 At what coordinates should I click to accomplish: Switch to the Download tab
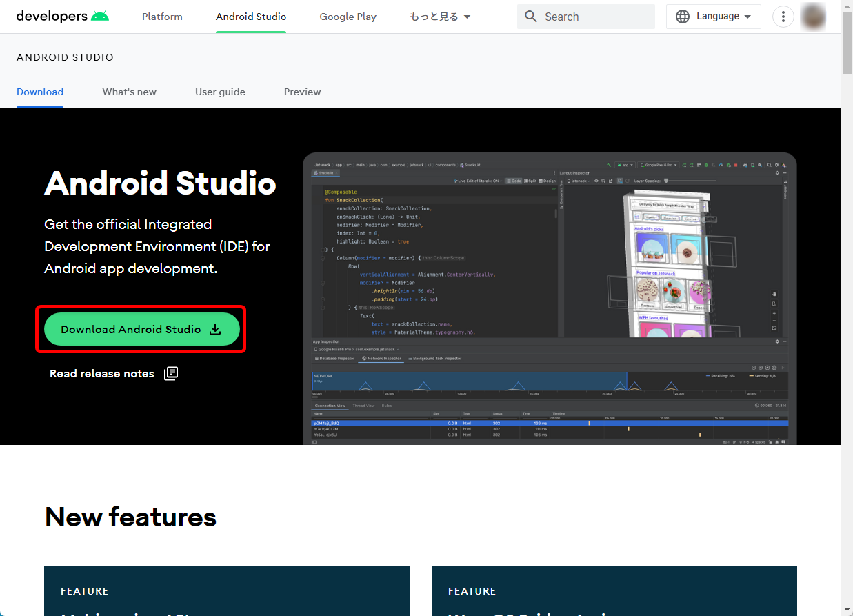(40, 92)
